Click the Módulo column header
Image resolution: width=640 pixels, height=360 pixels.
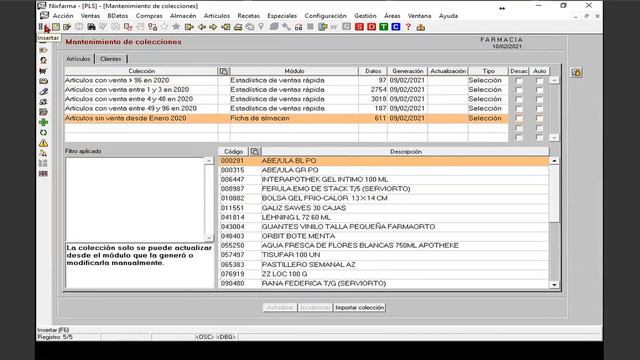click(294, 71)
